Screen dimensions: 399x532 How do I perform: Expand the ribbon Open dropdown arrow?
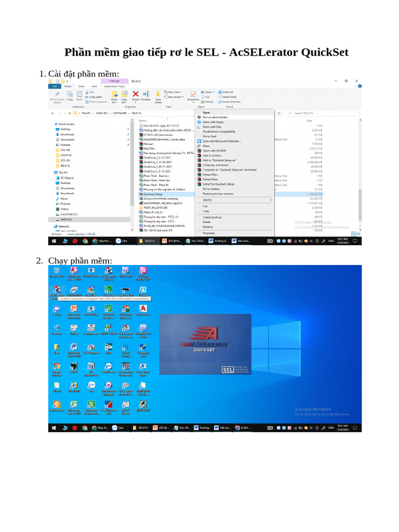(214, 92)
